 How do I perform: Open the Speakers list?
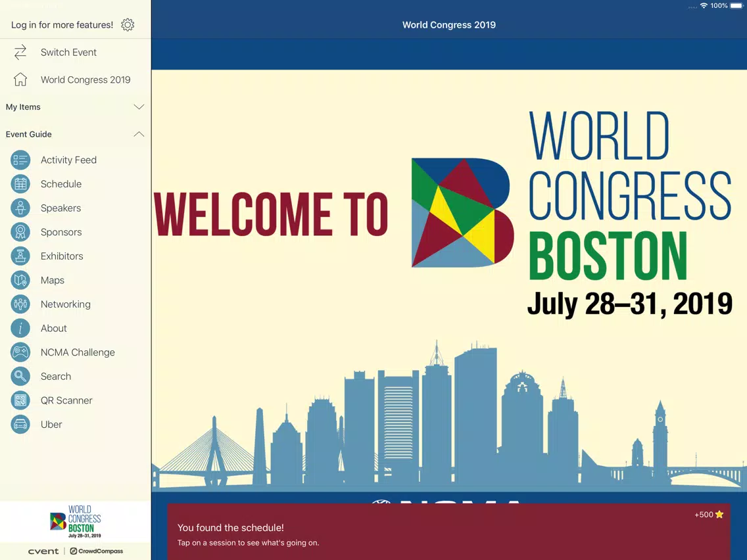61,208
